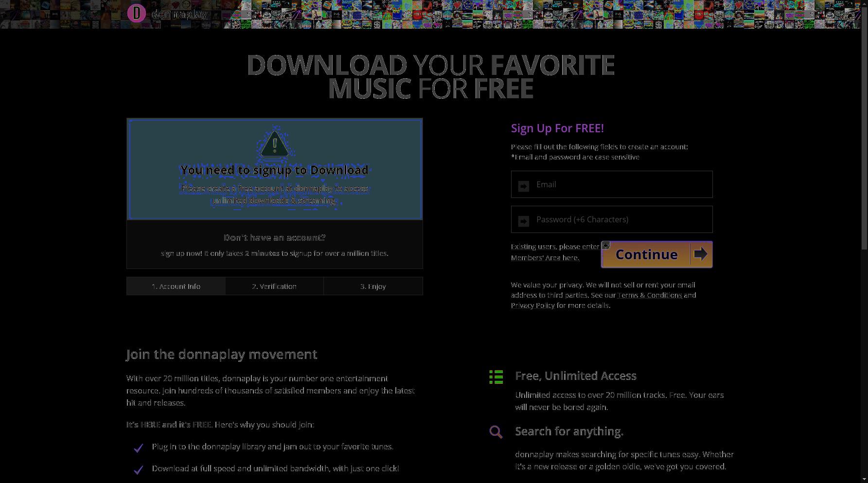This screenshot has height=483, width=868.
Task: Open the Privacy Policy link
Action: [533, 305]
